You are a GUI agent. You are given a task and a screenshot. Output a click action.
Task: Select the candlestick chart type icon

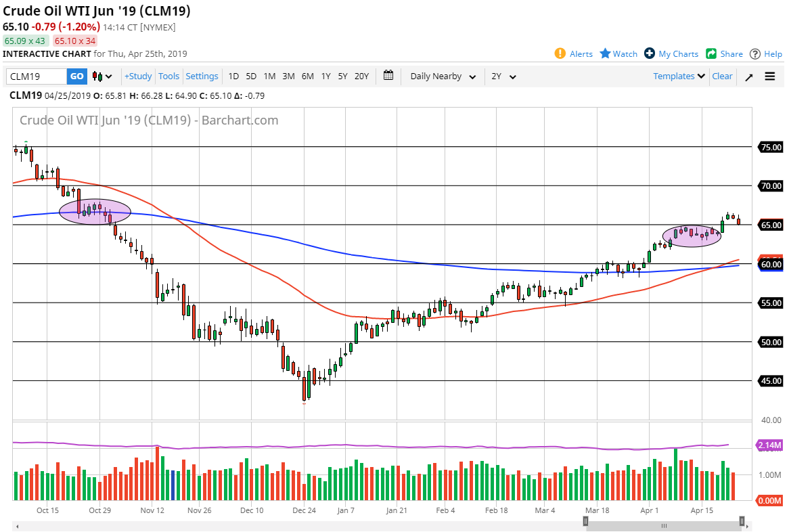(x=97, y=76)
